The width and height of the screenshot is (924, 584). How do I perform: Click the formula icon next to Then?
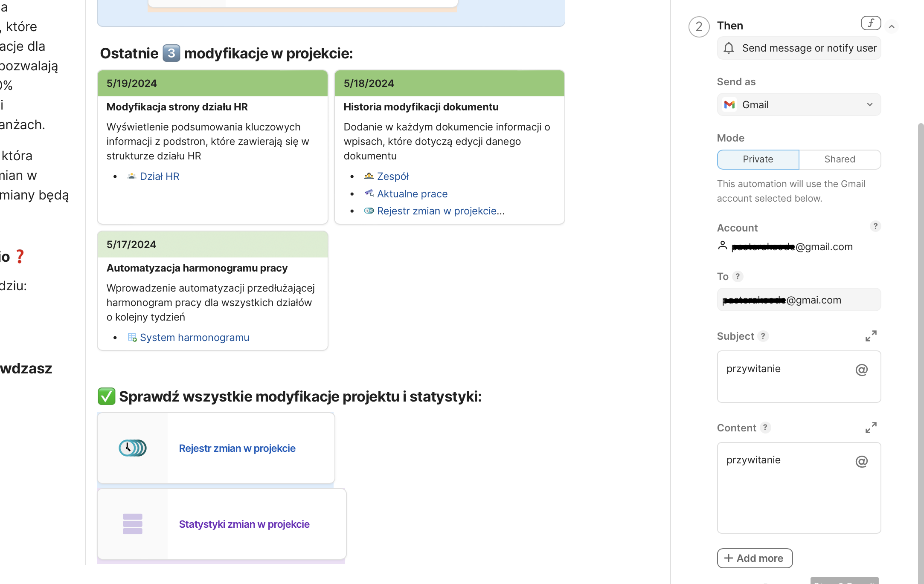pos(870,23)
